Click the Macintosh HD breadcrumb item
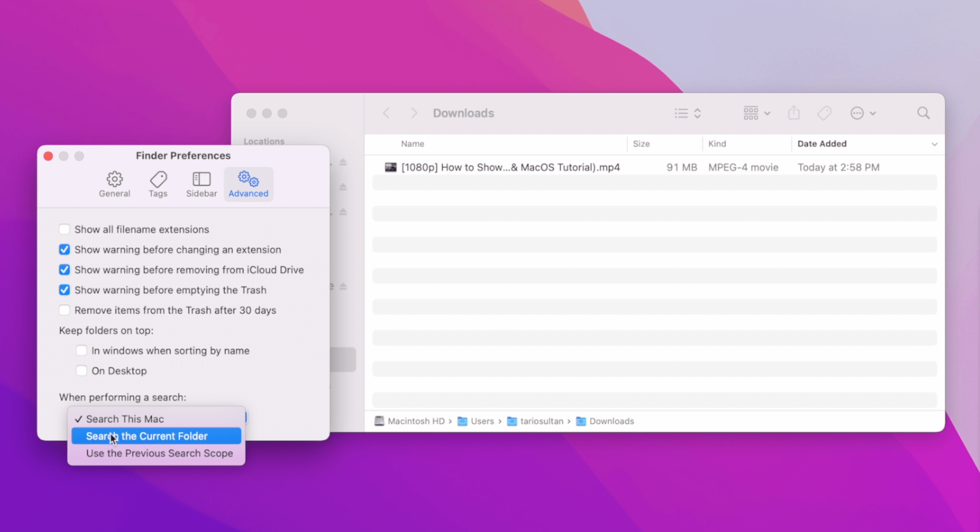The width and height of the screenshot is (980, 532). tap(409, 420)
